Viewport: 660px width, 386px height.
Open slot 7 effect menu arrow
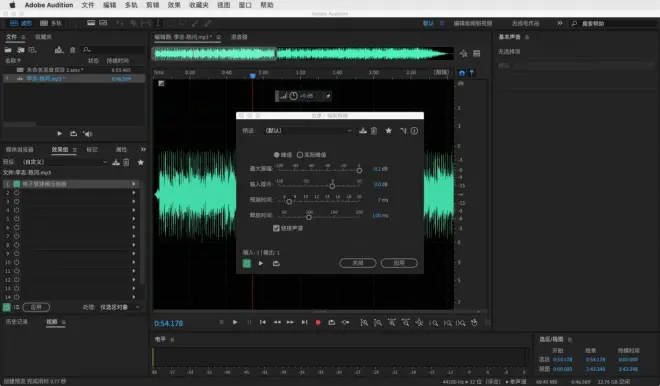tap(134, 236)
